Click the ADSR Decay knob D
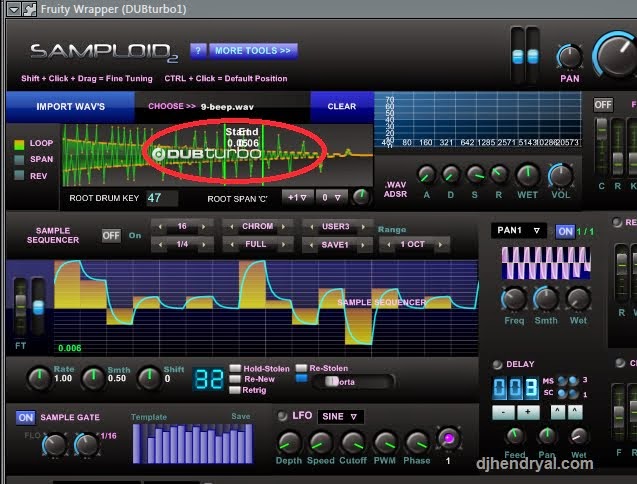637x484 pixels. click(450, 175)
